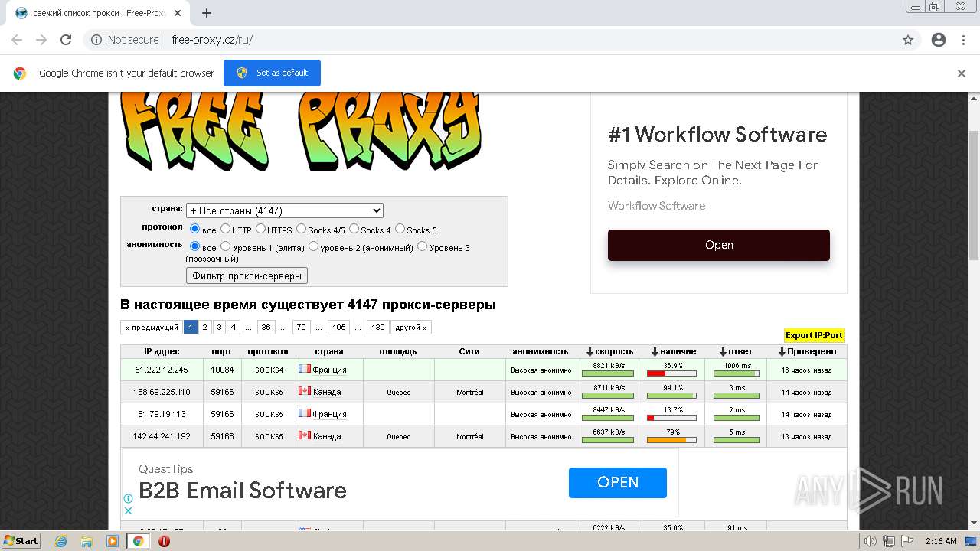This screenshot has height=551, width=980.
Task: Select Уровень 3 (прозрачный) radio
Action: tap(422, 246)
